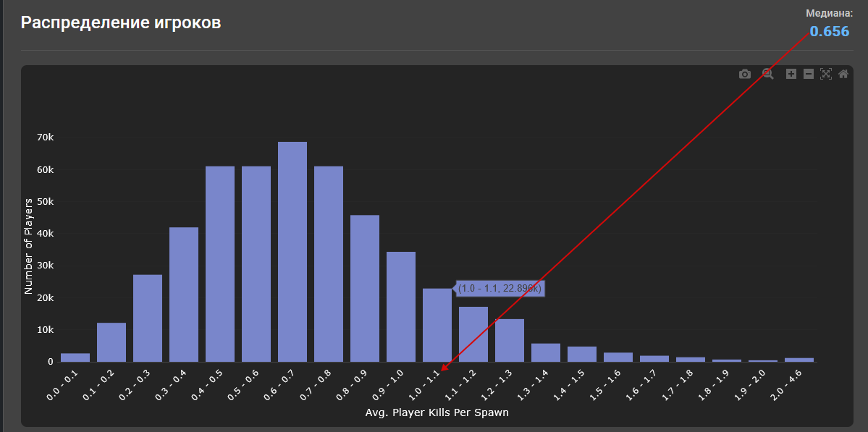The image size is (868, 432).
Task: Click the median value 0.656
Action: point(829,31)
